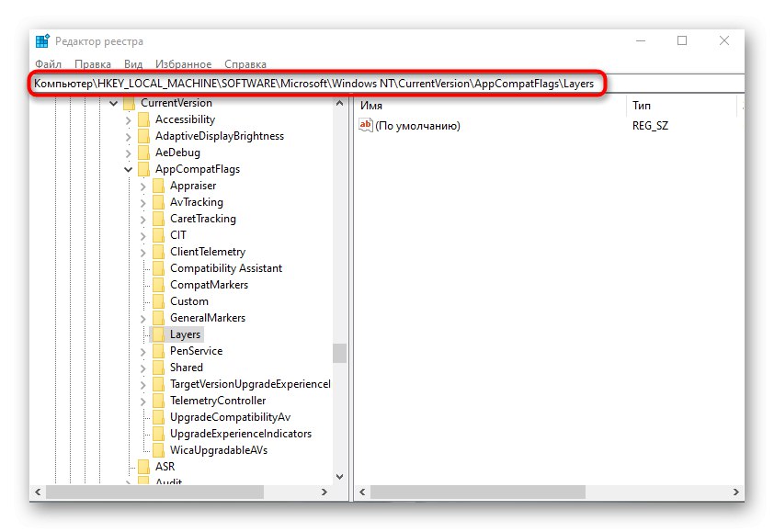This screenshot has height=532, width=774.
Task: Click tree pane vertical scrollbar thumb
Action: (x=339, y=354)
